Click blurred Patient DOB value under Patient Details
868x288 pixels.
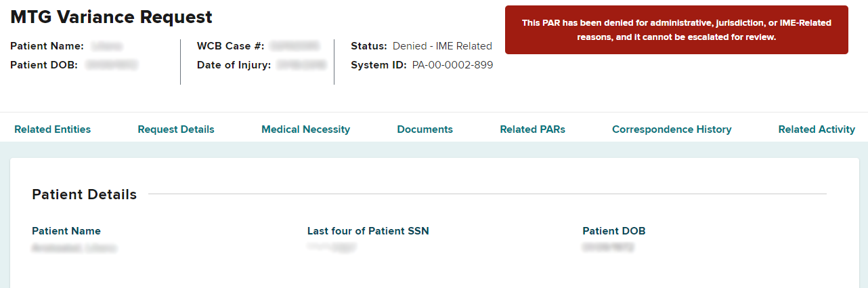coord(608,248)
